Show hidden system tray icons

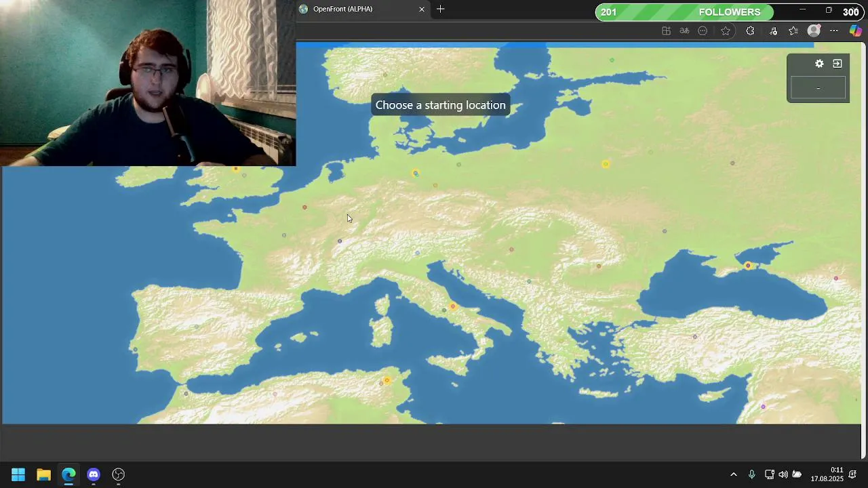coord(733,474)
